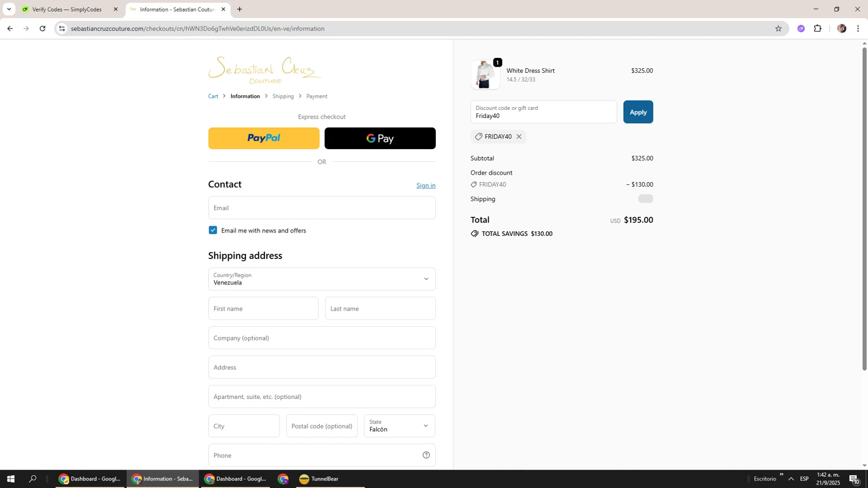868x488 pixels.
Task: Click the Phone number field
Action: coord(322,455)
